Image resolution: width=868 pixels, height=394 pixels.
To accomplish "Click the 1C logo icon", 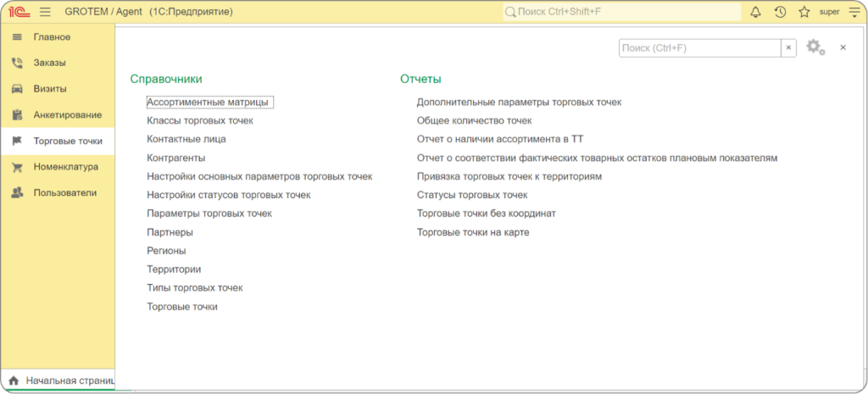I will click(19, 12).
